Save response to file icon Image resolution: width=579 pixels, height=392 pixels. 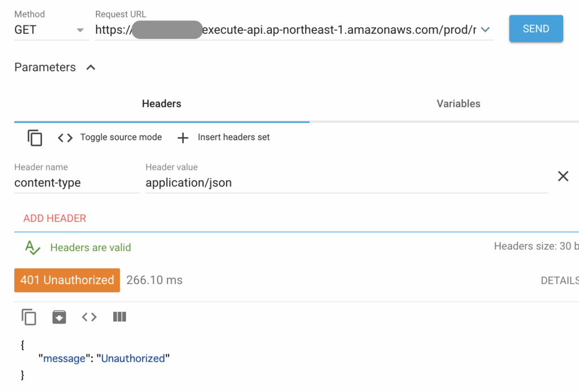click(x=59, y=317)
